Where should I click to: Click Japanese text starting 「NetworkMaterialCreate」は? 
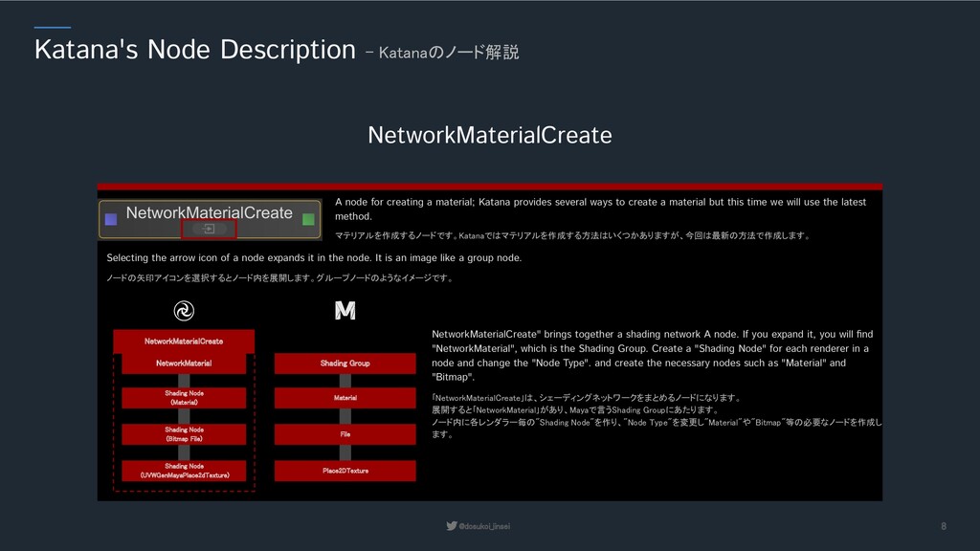pyautogui.click(x=657, y=416)
